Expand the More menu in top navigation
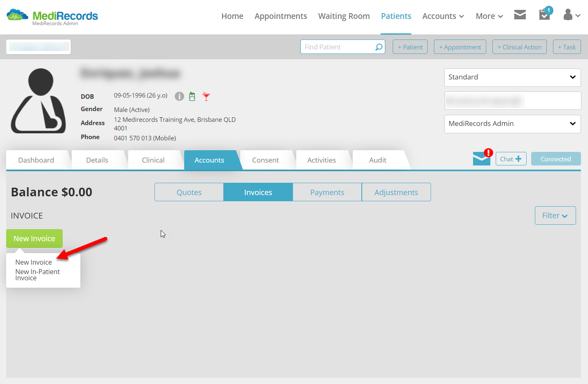This screenshot has width=588, height=384. click(489, 16)
